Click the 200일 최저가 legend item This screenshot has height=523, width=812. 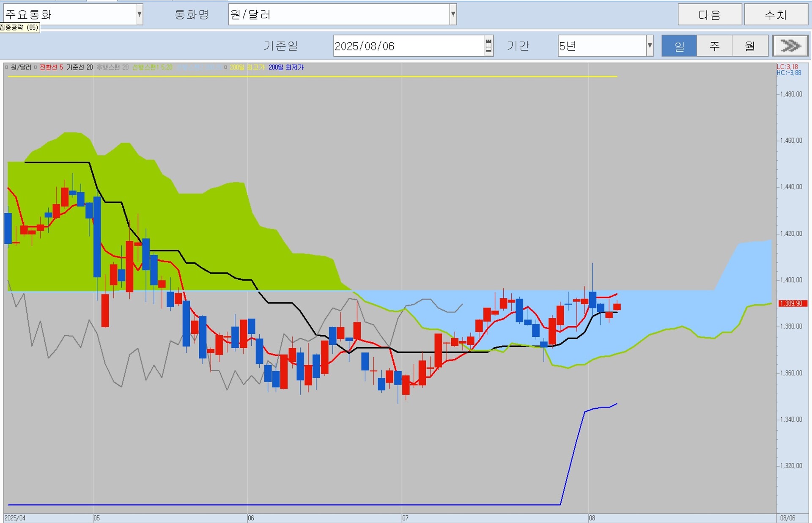pyautogui.click(x=286, y=67)
